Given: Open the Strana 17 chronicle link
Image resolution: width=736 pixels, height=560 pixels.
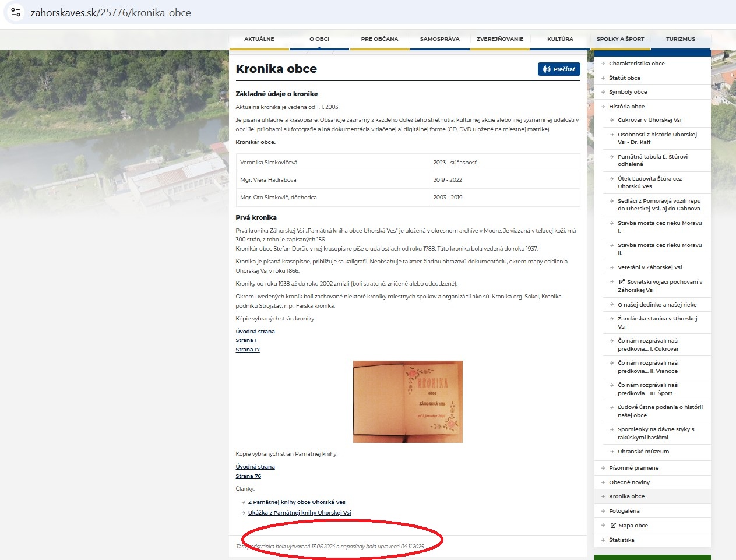Looking at the screenshot, I should [x=248, y=350].
